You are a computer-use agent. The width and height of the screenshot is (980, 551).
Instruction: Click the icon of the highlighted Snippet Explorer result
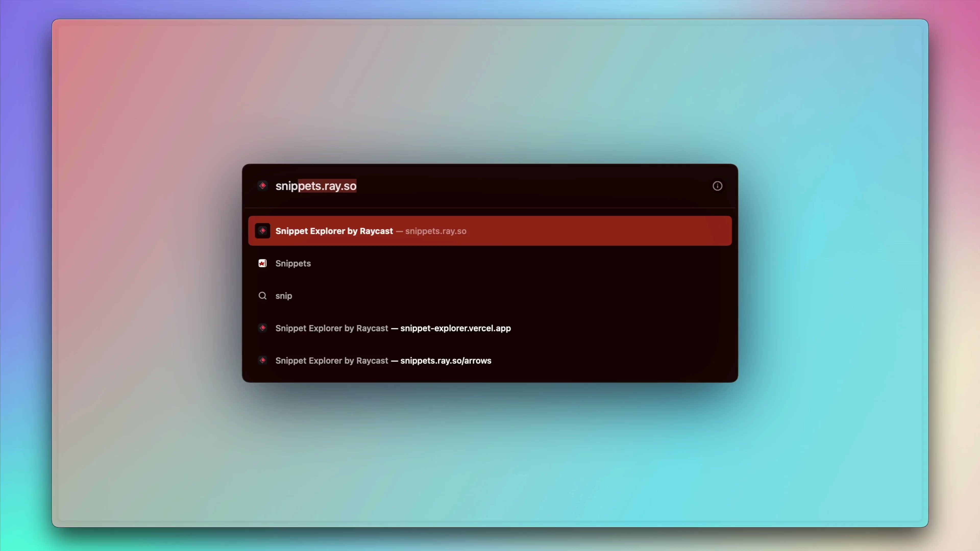point(263,231)
